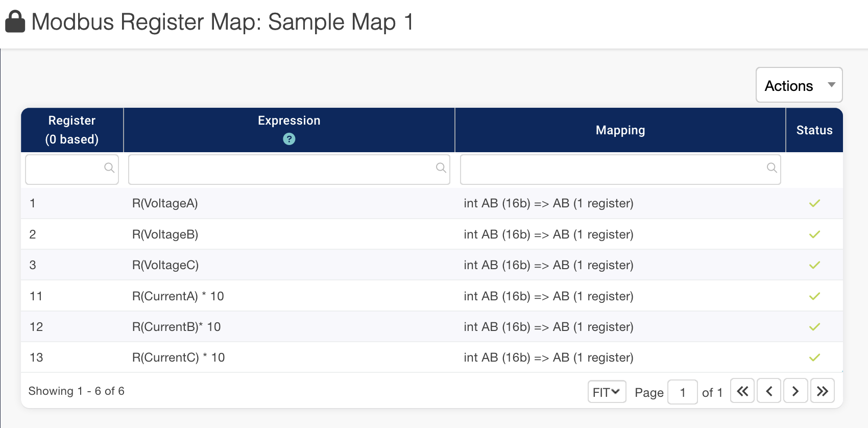The width and height of the screenshot is (868, 428).
Task: Click the magnifier icon in the Mapping filter
Action: point(771,168)
